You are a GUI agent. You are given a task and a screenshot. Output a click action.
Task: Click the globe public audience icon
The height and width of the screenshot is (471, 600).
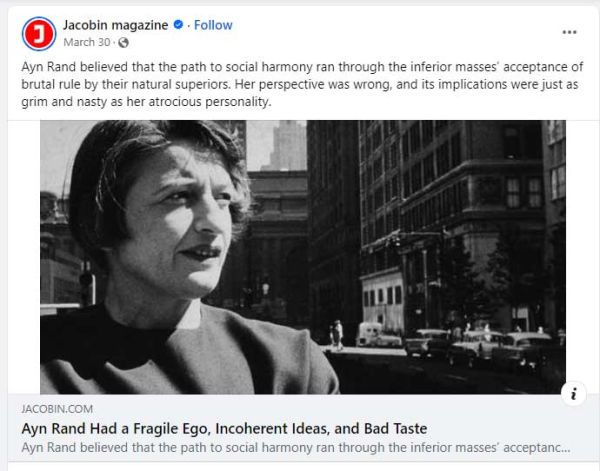coord(123,42)
